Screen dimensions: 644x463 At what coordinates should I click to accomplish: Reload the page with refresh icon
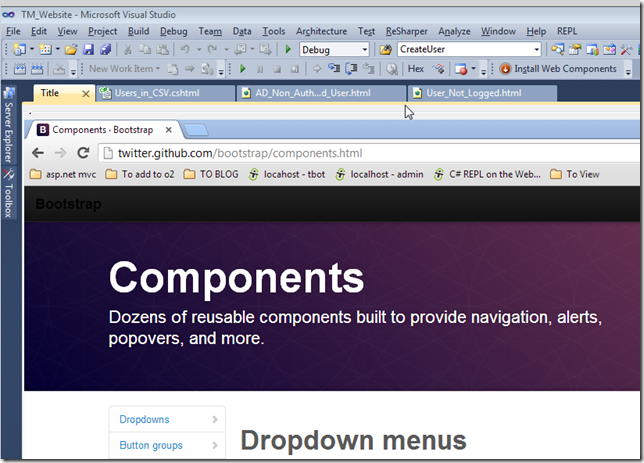[x=83, y=153]
